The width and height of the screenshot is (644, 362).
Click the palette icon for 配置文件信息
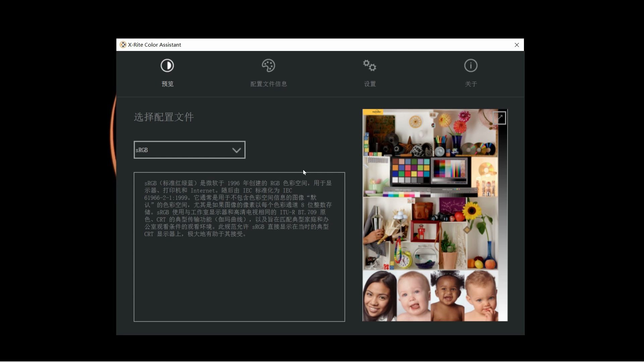tap(268, 66)
